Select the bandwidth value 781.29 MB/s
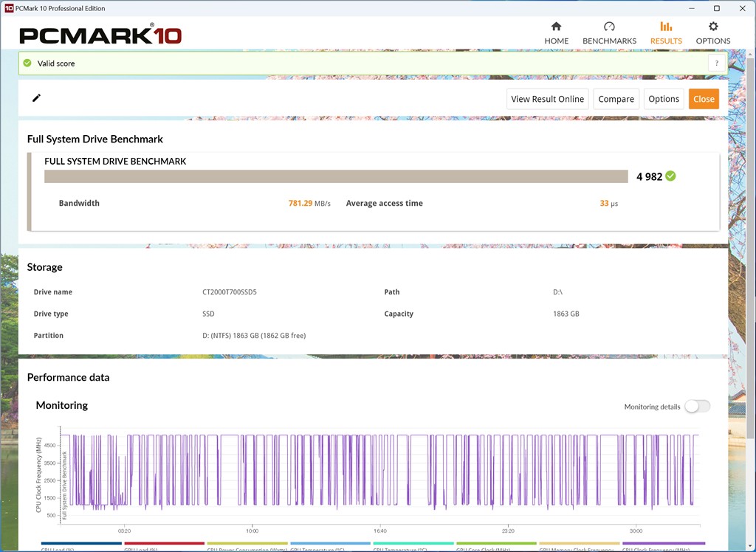 pos(309,204)
